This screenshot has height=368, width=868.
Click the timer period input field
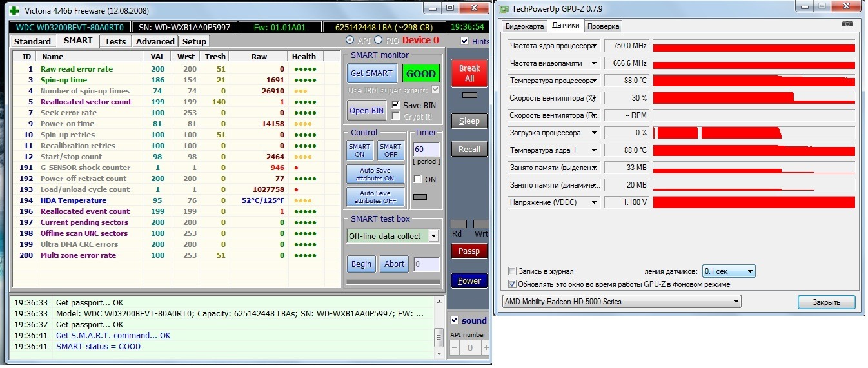point(426,150)
